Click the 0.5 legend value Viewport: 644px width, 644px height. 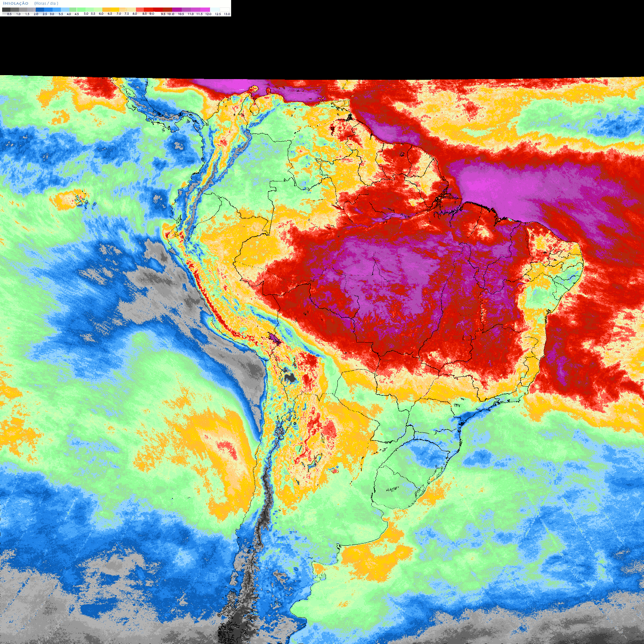coord(9,14)
